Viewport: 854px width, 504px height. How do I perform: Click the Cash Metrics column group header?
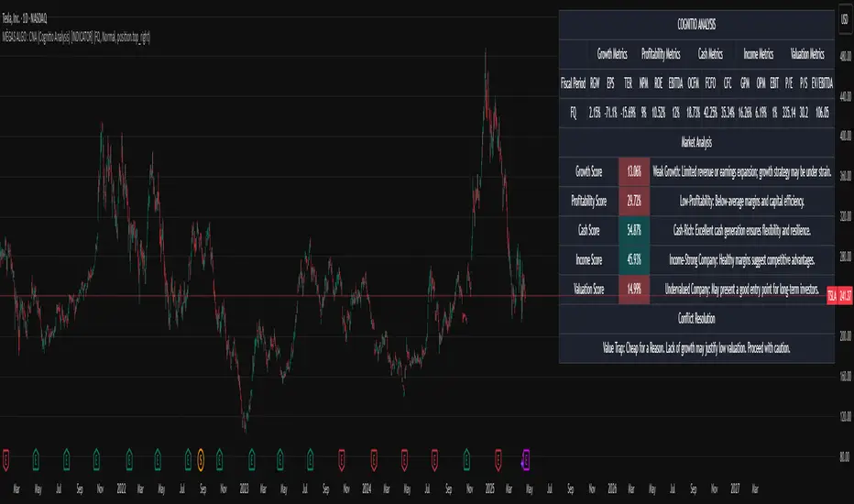(x=710, y=54)
